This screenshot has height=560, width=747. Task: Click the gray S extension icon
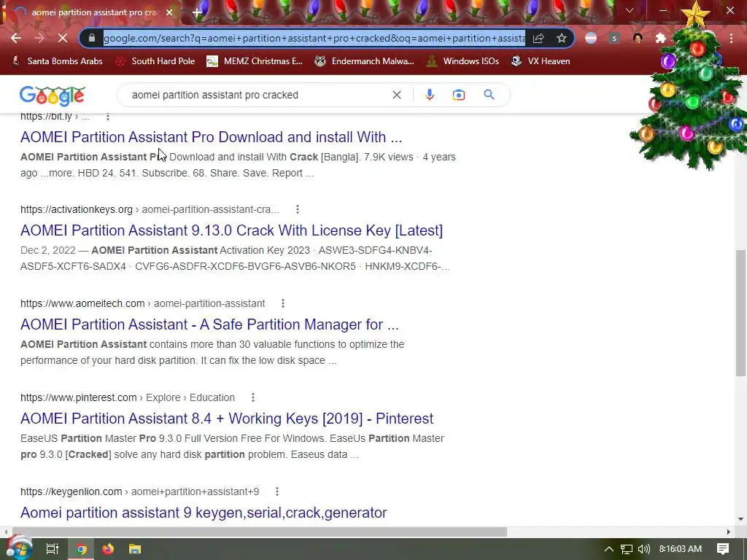(614, 38)
